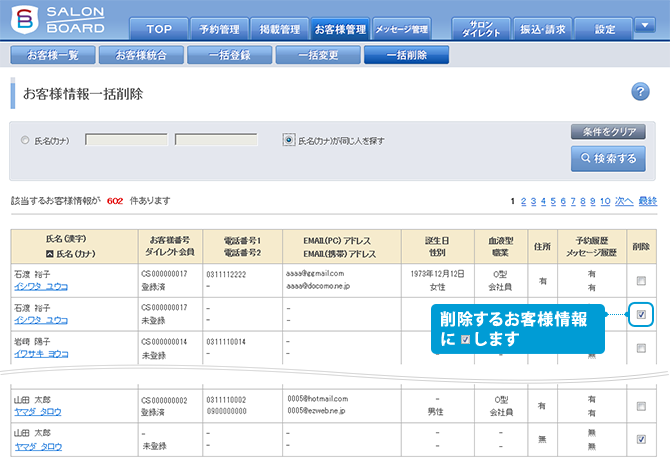Check delete box for first イシワタ ユウコ row

point(641,281)
